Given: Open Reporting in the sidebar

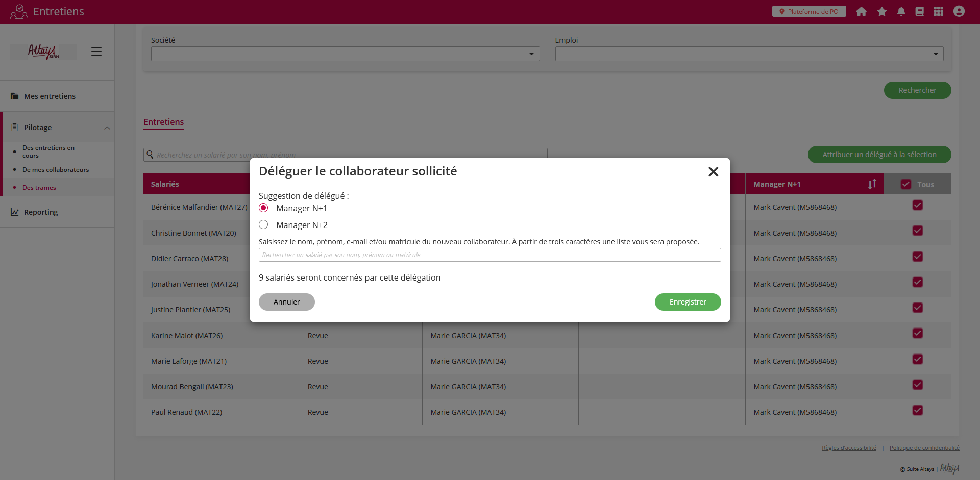Looking at the screenshot, I should (x=41, y=212).
